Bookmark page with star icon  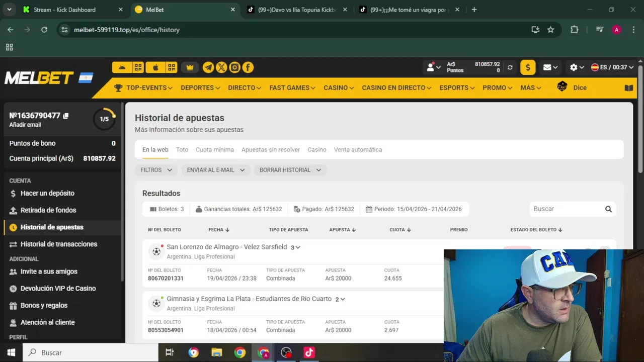[x=551, y=30]
